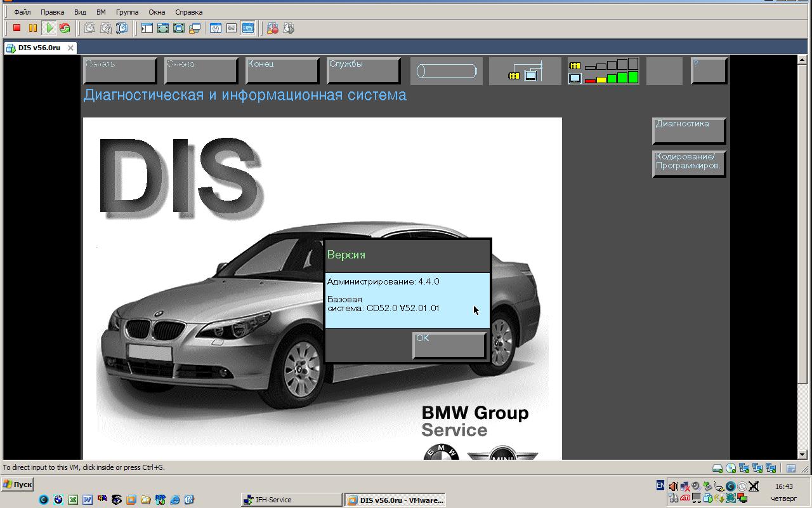The height and width of the screenshot is (508, 812).
Task: Click the Reset VM circular arrows icon
Action: click(x=65, y=28)
